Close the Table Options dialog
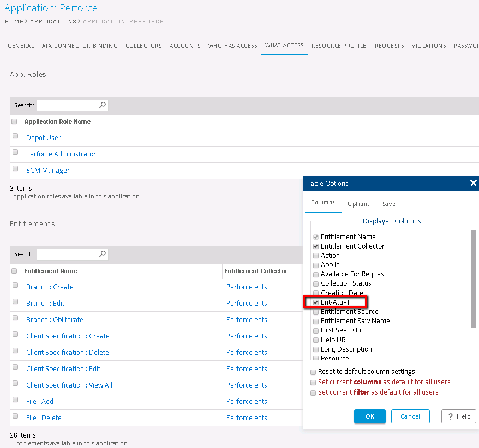 click(x=473, y=183)
